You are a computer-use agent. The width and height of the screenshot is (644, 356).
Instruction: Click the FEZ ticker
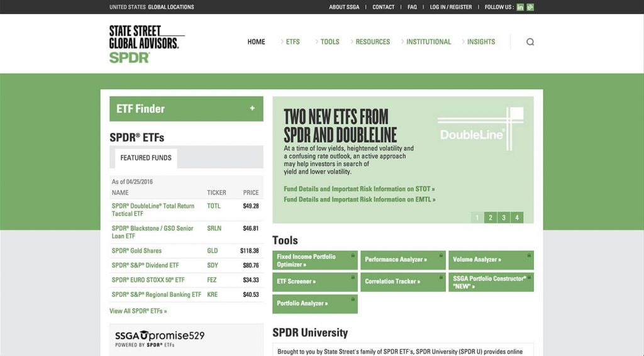[211, 280]
